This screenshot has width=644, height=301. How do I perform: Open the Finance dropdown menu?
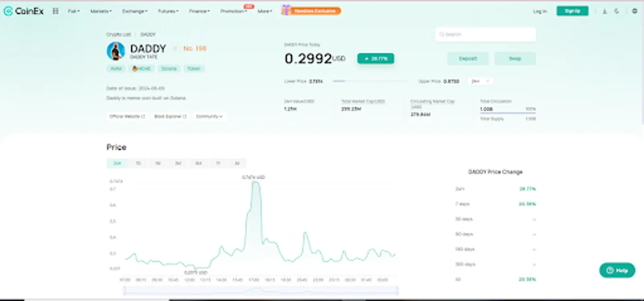[199, 11]
